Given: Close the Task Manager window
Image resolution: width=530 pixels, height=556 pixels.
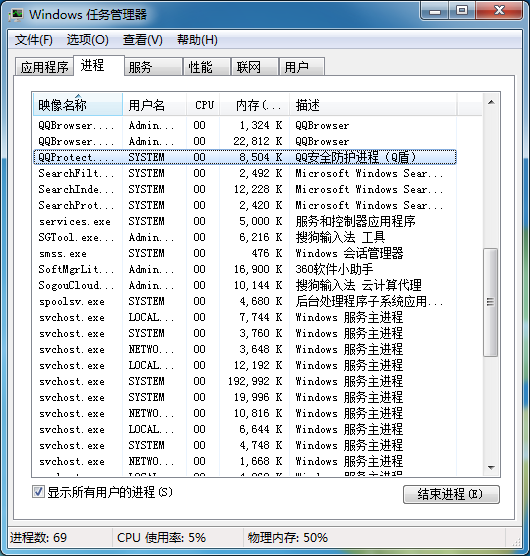Looking at the screenshot, I should (499, 11).
